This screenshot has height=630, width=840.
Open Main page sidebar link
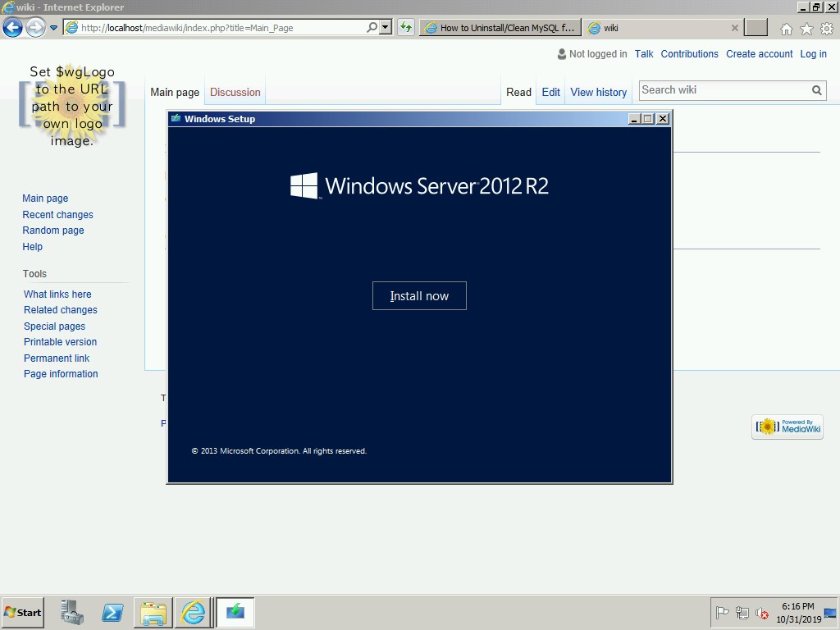[x=45, y=199]
